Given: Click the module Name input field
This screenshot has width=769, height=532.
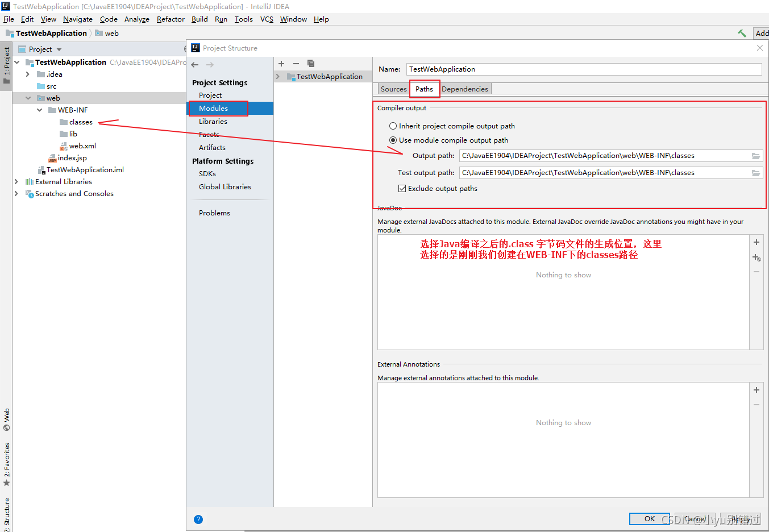Looking at the screenshot, I should 584,69.
